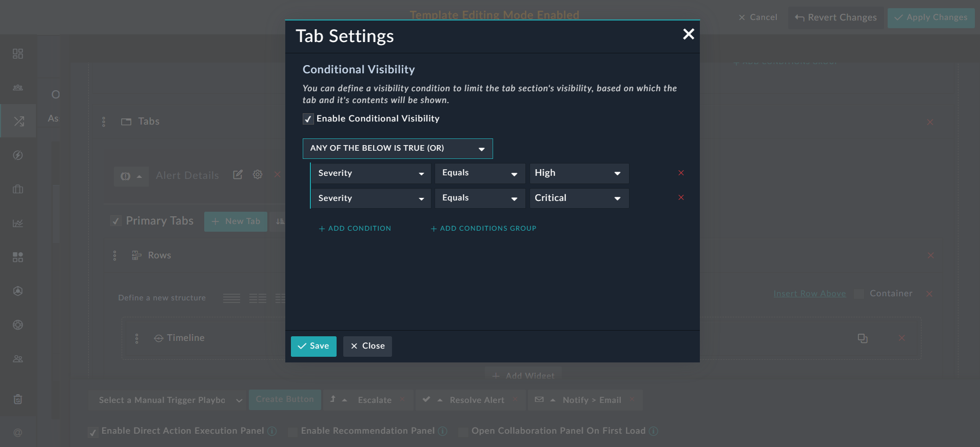Screen dimensions: 980x447
Task: Close the Tab Settings dialog with X
Action: (688, 34)
